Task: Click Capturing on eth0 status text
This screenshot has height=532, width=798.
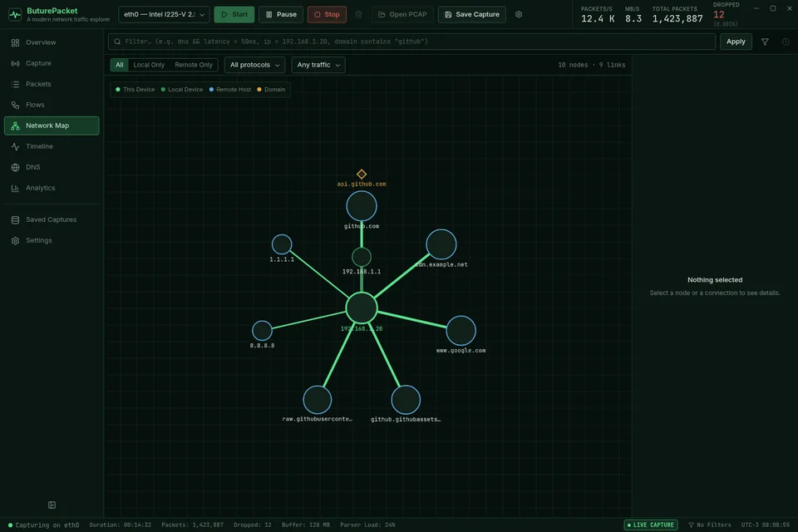Action: click(x=44, y=525)
